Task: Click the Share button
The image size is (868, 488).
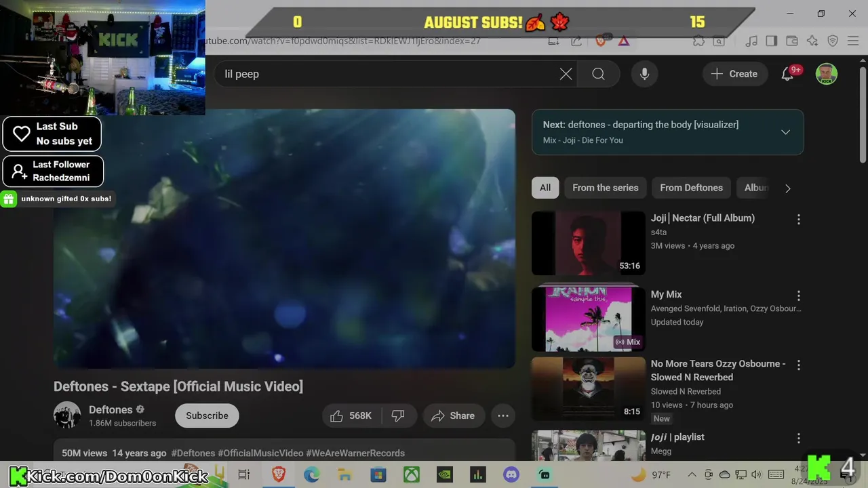Action: (452, 415)
